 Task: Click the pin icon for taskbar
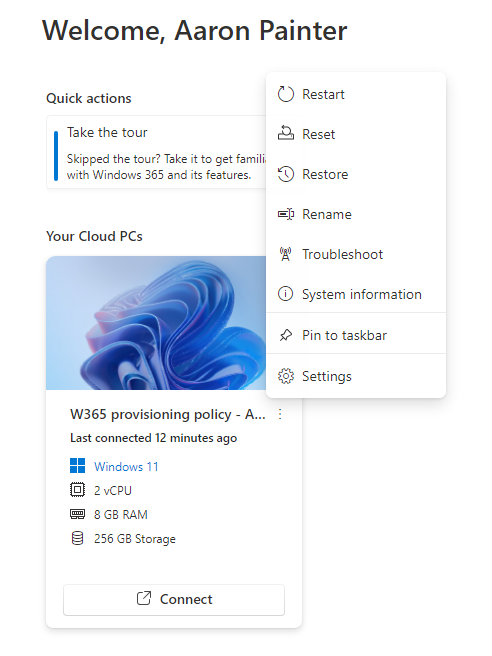[286, 335]
